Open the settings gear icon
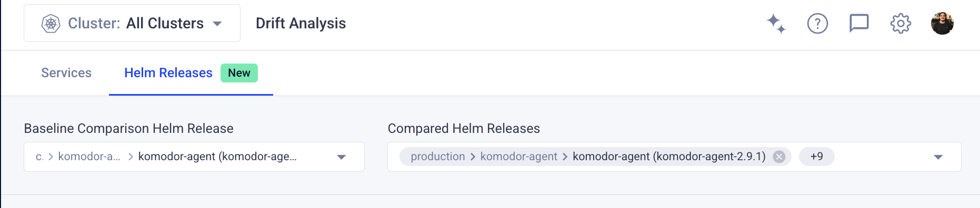The height and width of the screenshot is (208, 980). tap(901, 24)
